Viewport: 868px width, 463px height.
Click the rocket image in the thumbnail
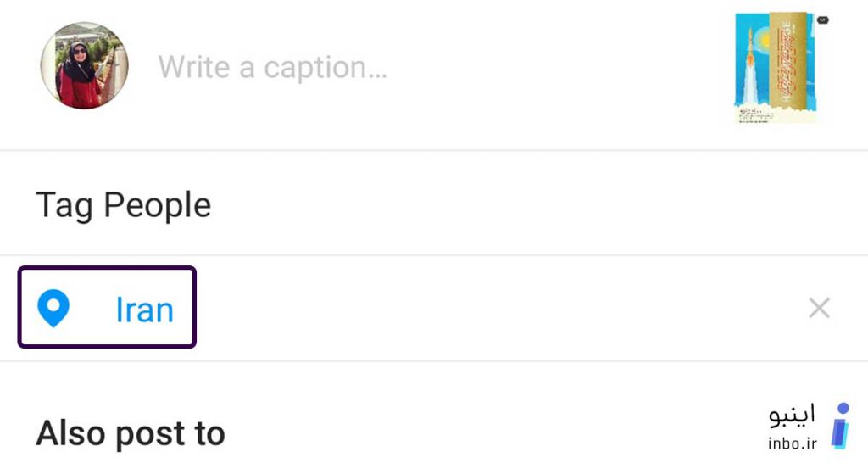[750, 66]
